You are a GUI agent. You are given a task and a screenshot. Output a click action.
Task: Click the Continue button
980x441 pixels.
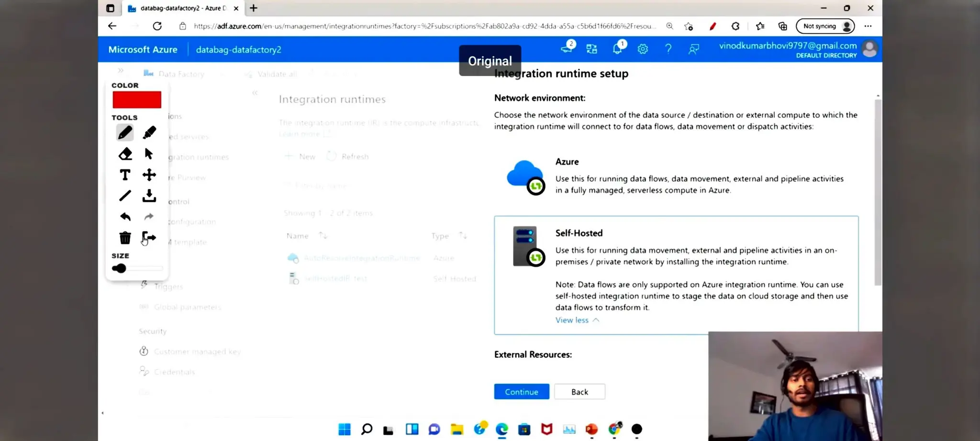tap(522, 392)
